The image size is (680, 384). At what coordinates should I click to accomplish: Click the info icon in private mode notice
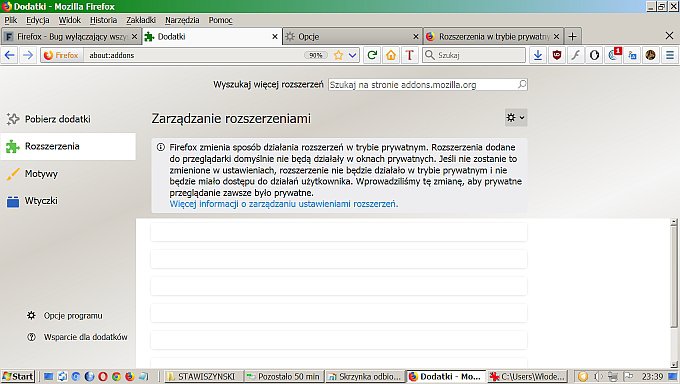coord(160,147)
